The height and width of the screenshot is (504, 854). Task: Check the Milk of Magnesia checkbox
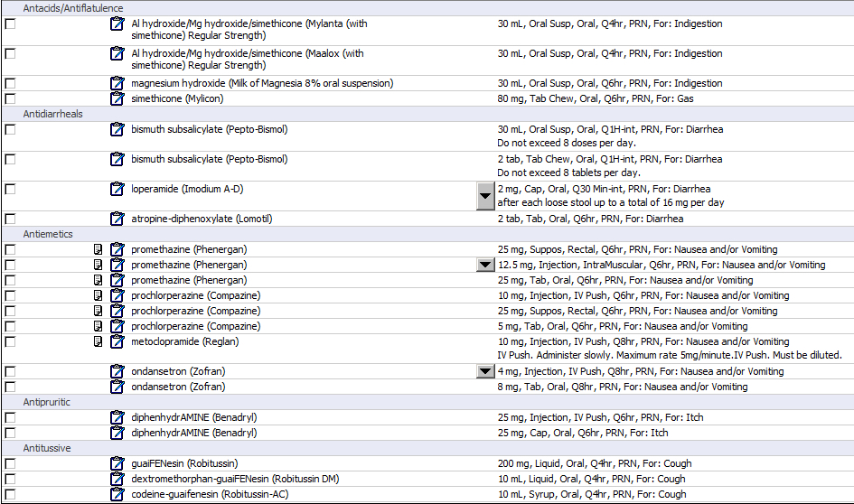coord(10,83)
